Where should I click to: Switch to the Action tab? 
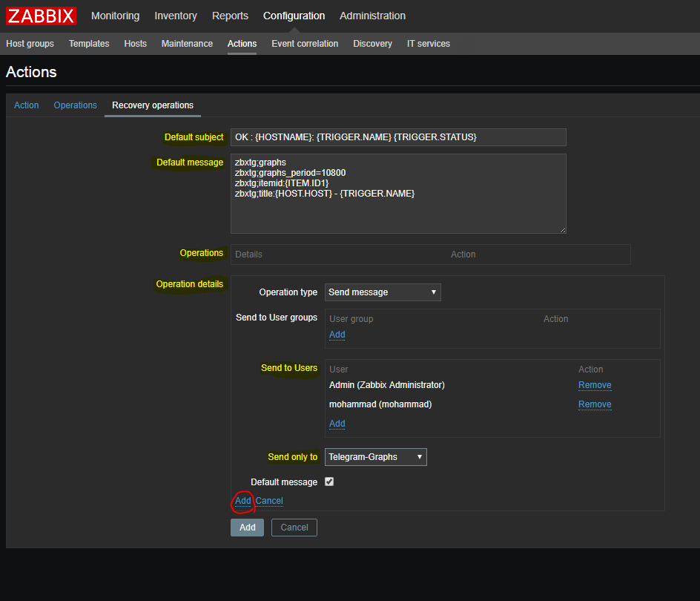click(26, 105)
